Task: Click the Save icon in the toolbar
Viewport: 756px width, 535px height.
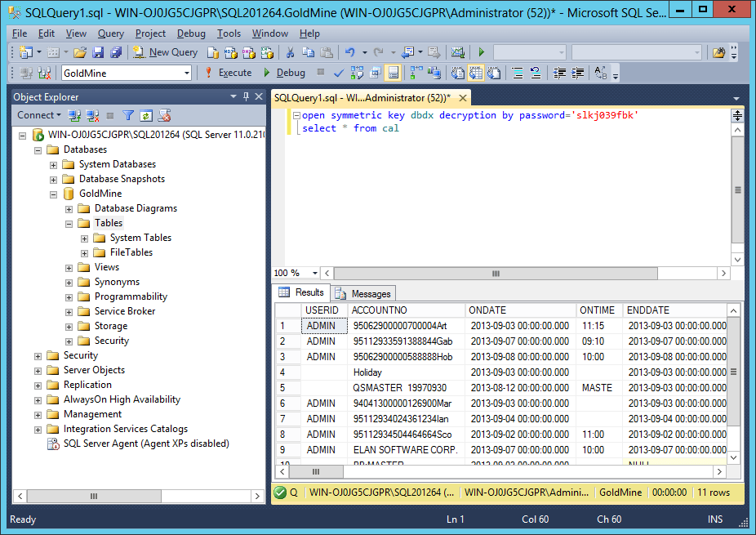Action: point(98,52)
